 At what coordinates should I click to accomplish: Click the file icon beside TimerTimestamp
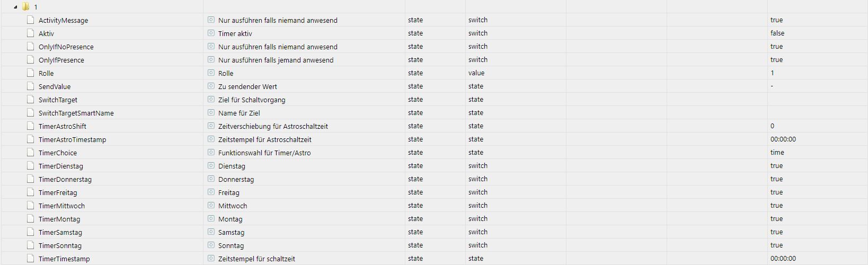point(31,259)
